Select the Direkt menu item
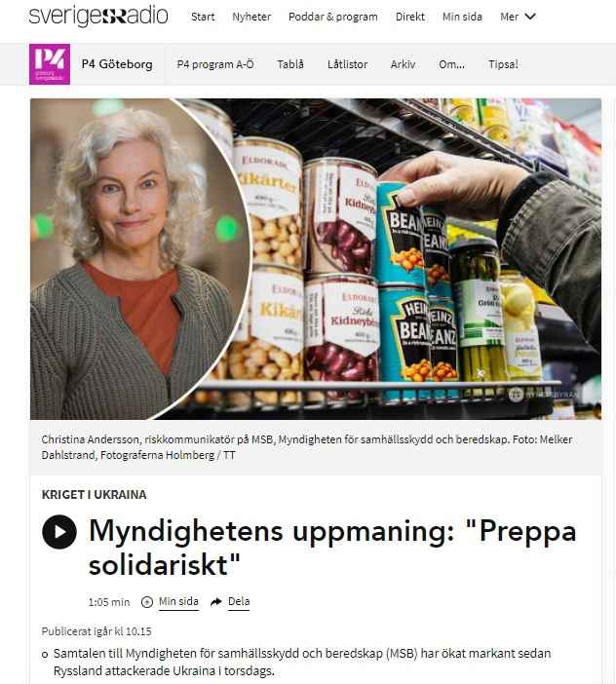This screenshot has height=684, width=616. click(x=410, y=17)
